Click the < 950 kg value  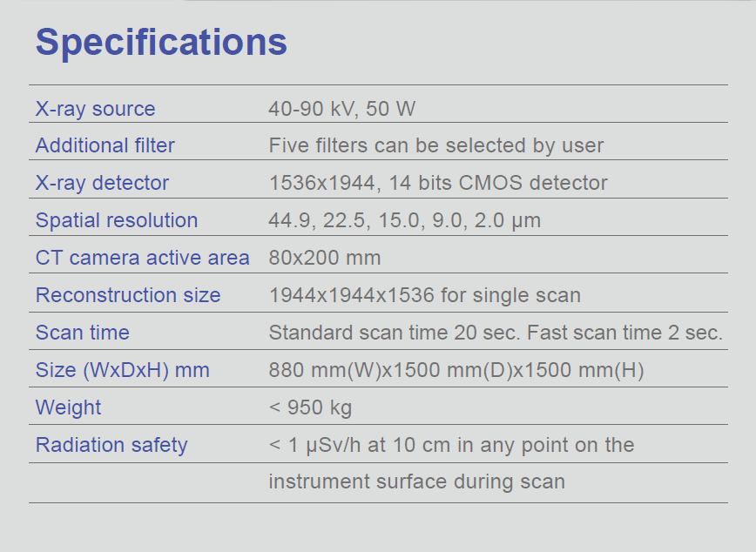point(310,407)
